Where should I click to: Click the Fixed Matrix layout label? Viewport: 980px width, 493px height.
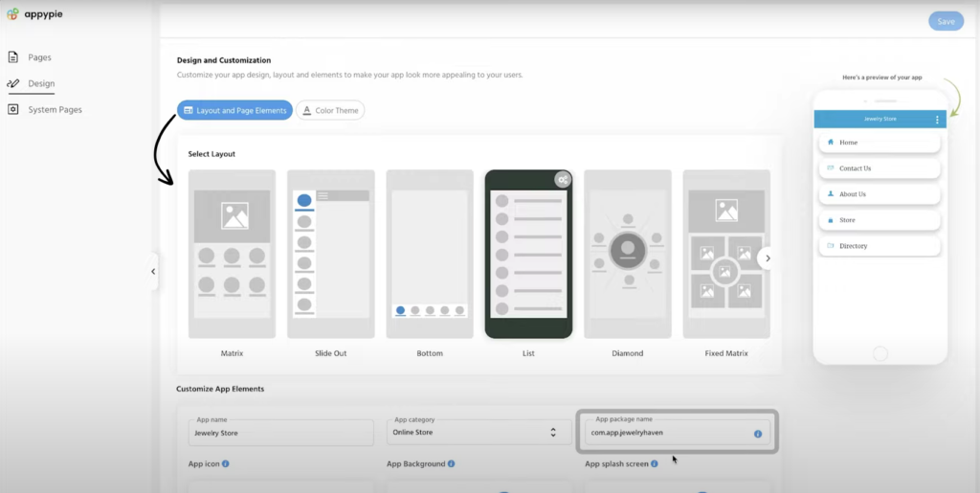(726, 353)
